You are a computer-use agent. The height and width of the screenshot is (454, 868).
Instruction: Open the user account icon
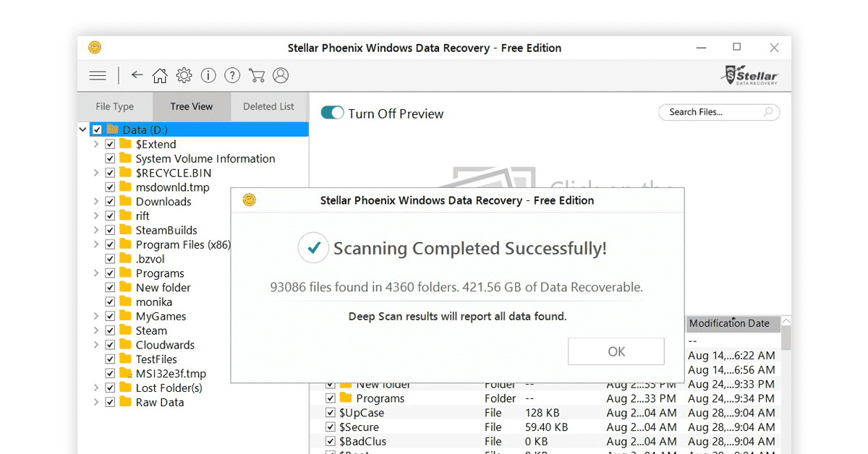coord(281,75)
